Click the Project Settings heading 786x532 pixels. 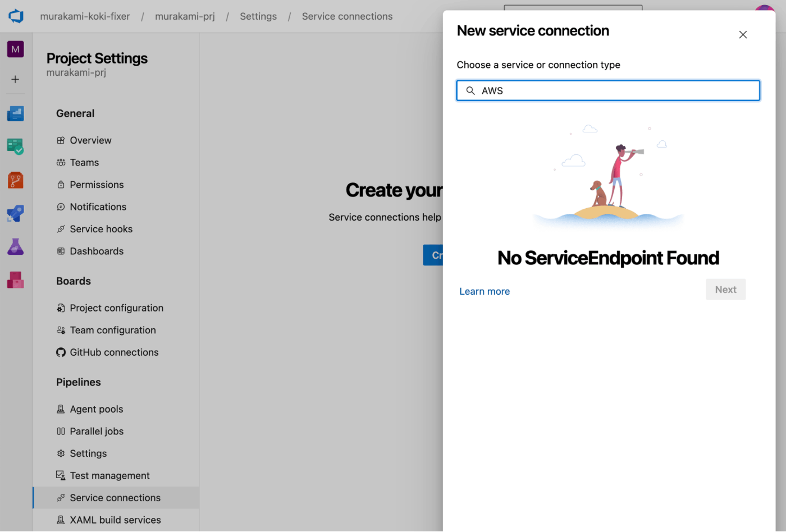tap(97, 58)
